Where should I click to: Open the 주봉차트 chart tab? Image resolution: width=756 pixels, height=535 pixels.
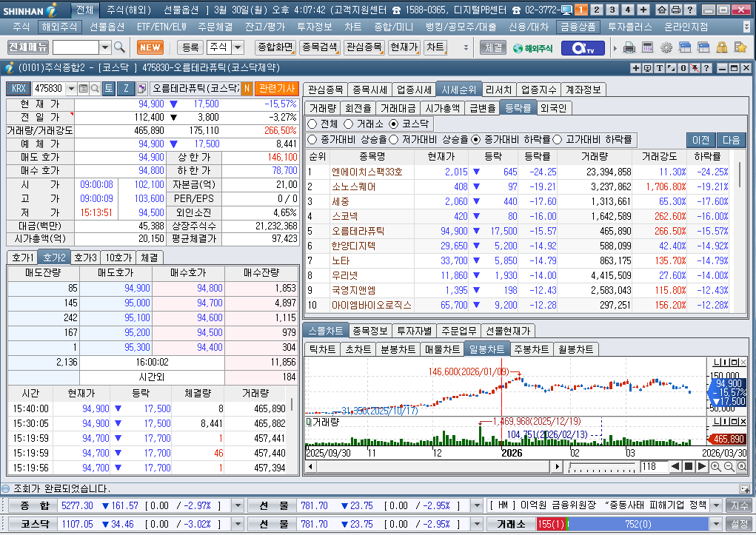point(532,349)
